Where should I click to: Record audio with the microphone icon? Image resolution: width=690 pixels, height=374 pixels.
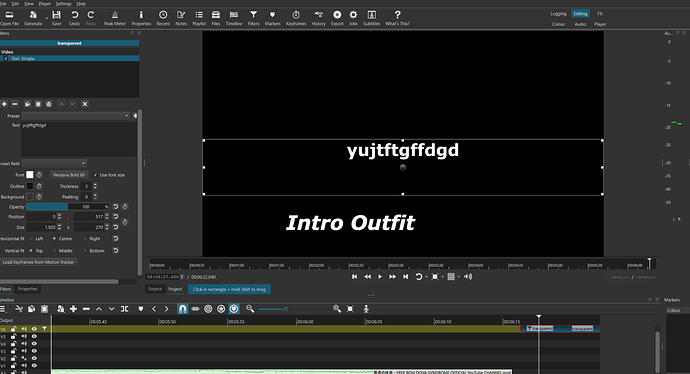point(366,309)
